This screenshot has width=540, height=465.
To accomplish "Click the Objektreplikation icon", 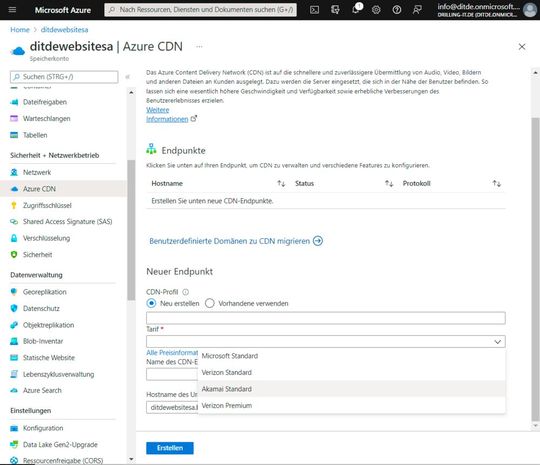I will click(x=14, y=325).
